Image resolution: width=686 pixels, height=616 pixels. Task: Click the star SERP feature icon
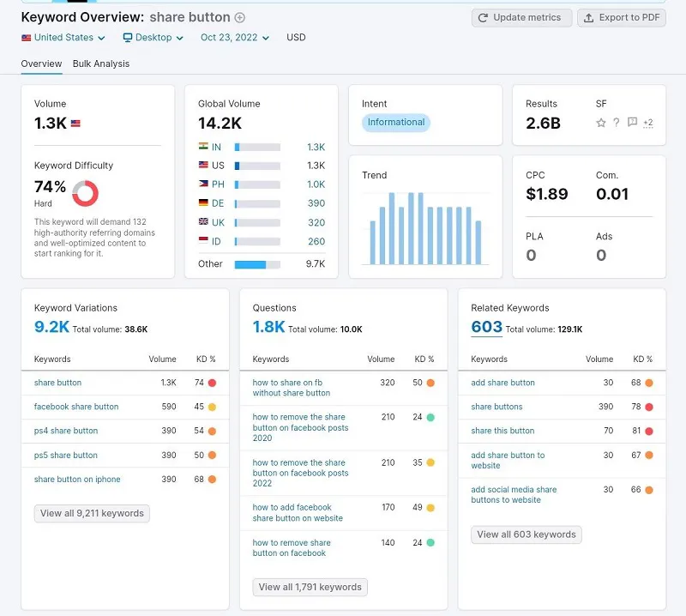coord(601,123)
